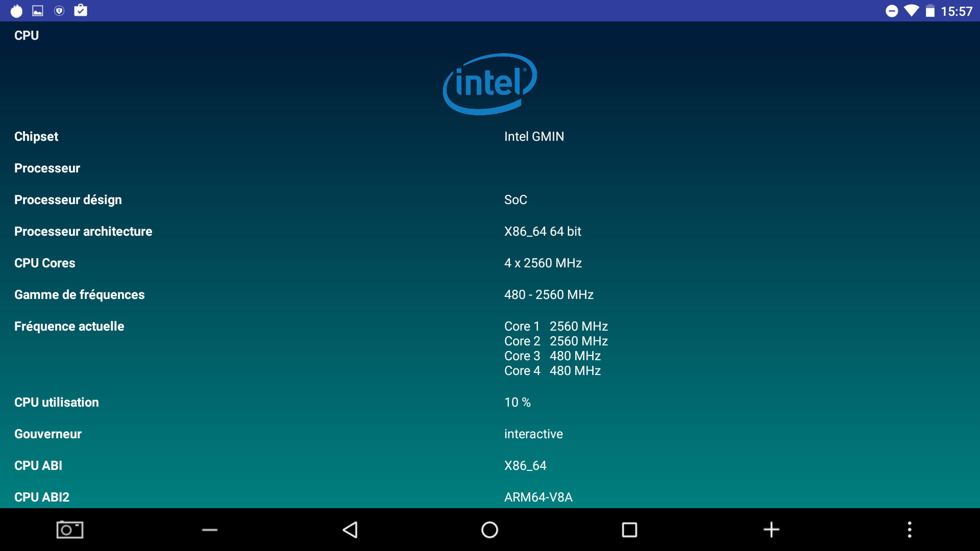Screen dimensions: 980x551
Task: Tap the Wi-Fi signal icon
Action: (911, 11)
